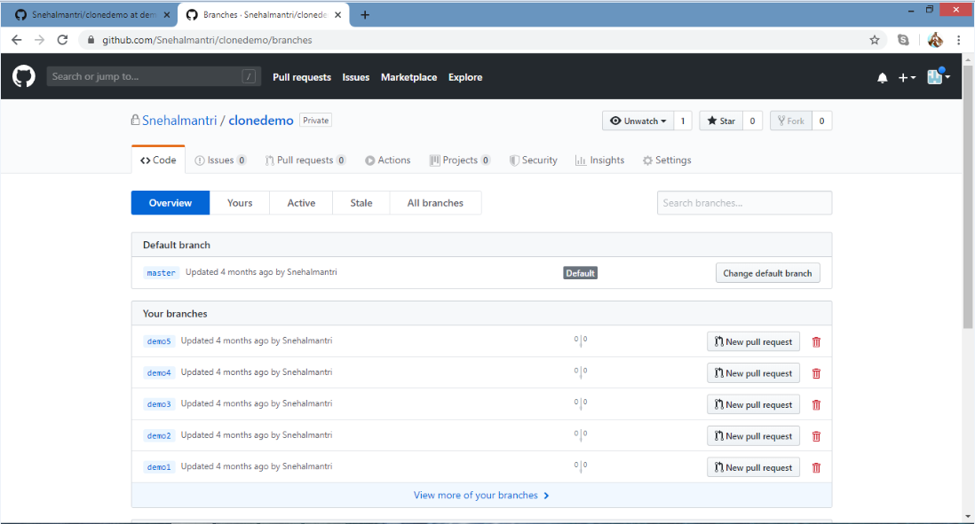Screen dimensions: 975x524
Task: Switch to the Stale branches tab
Action: point(361,203)
